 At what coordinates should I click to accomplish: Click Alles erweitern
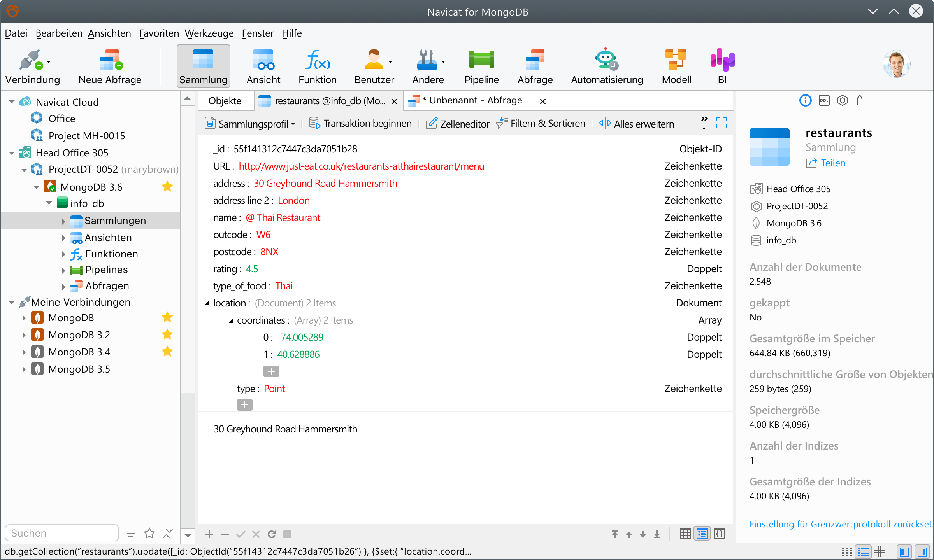tap(637, 124)
